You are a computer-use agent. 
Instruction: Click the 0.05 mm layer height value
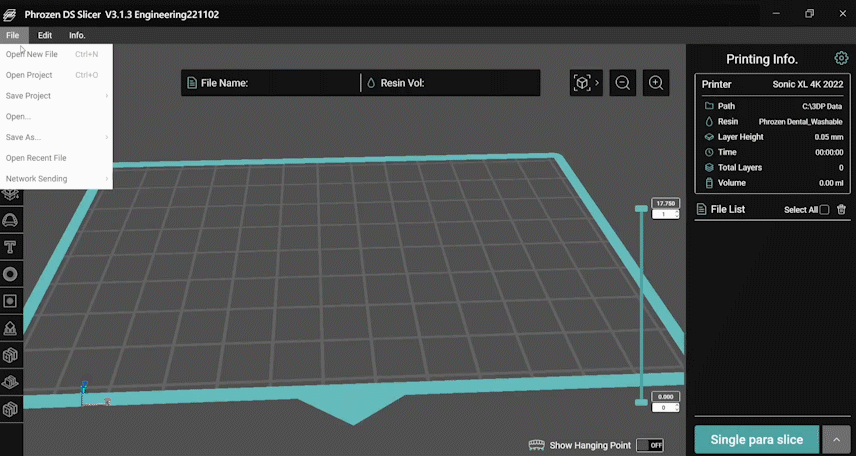[x=829, y=137]
